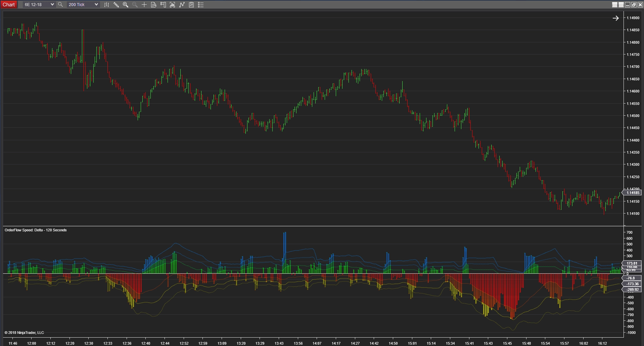Click the 13:09 time axis label
Screen dimensions: 644x346
pos(222,343)
